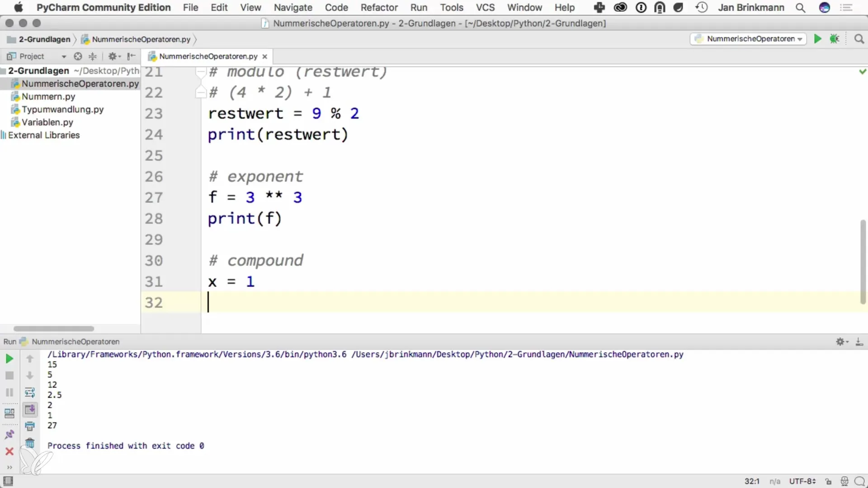Pin the Run tab with pin icon
This screenshot has height=488, width=868.
pos(9,434)
